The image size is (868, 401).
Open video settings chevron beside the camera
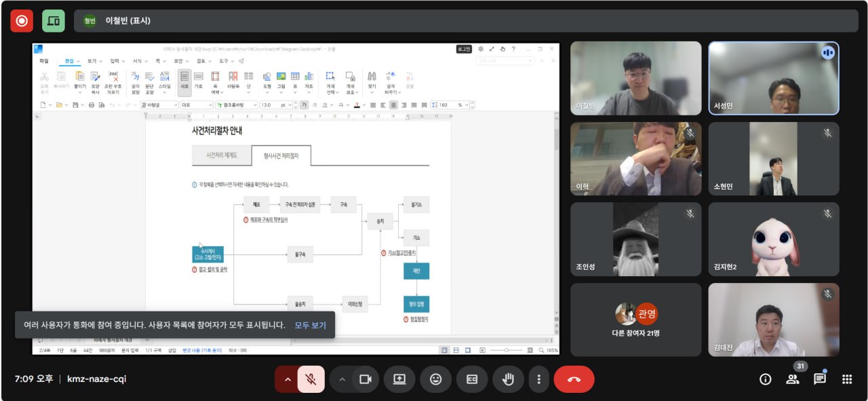tap(342, 379)
